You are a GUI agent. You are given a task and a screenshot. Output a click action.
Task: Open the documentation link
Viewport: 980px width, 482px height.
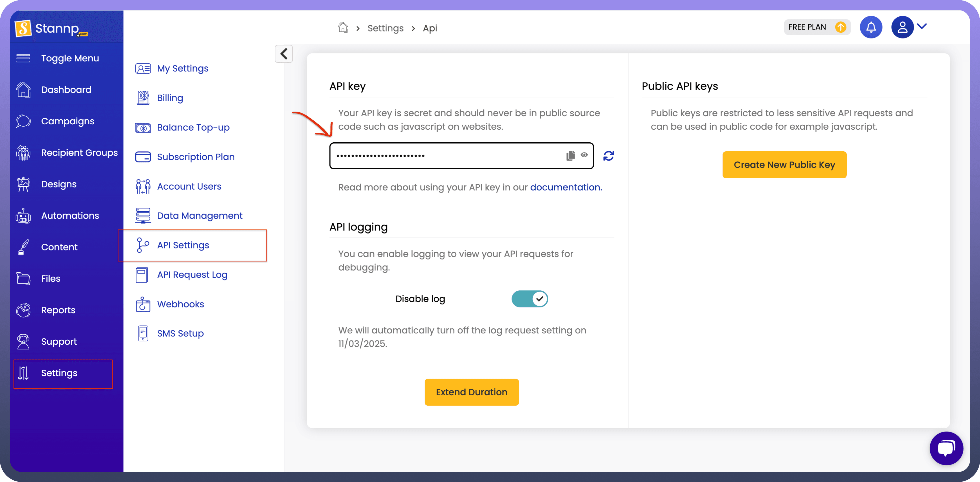click(x=565, y=187)
